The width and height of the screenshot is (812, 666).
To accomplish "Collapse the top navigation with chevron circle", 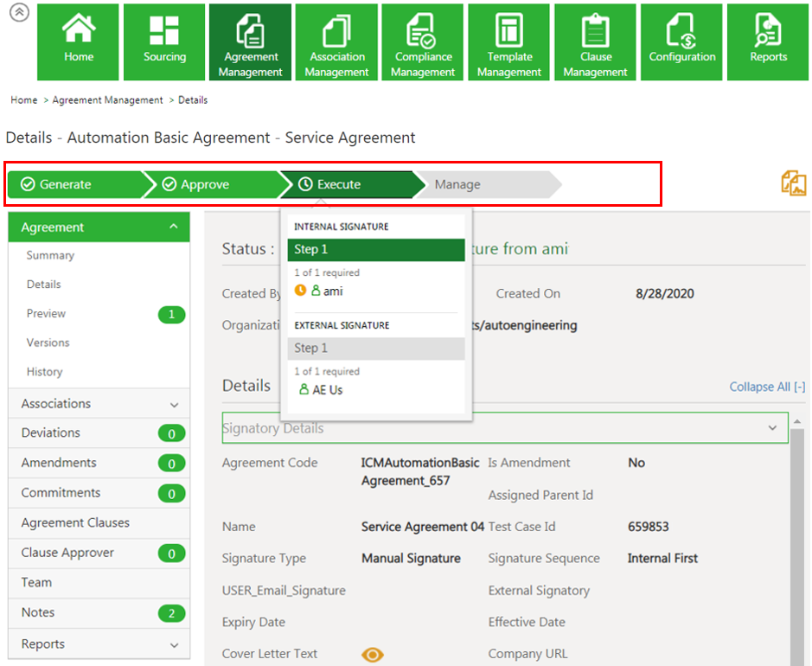I will pyautogui.click(x=18, y=14).
